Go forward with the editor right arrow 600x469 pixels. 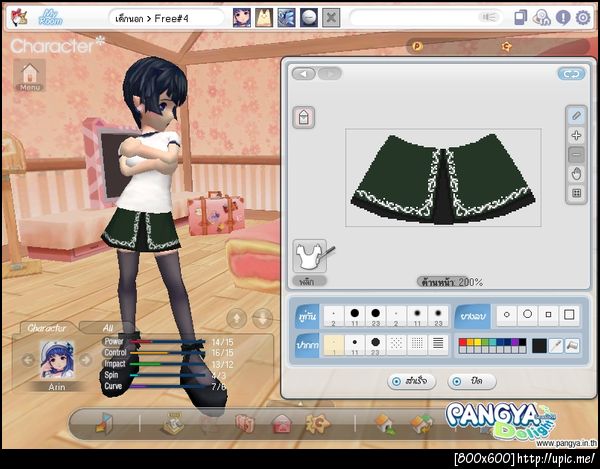tap(329, 73)
